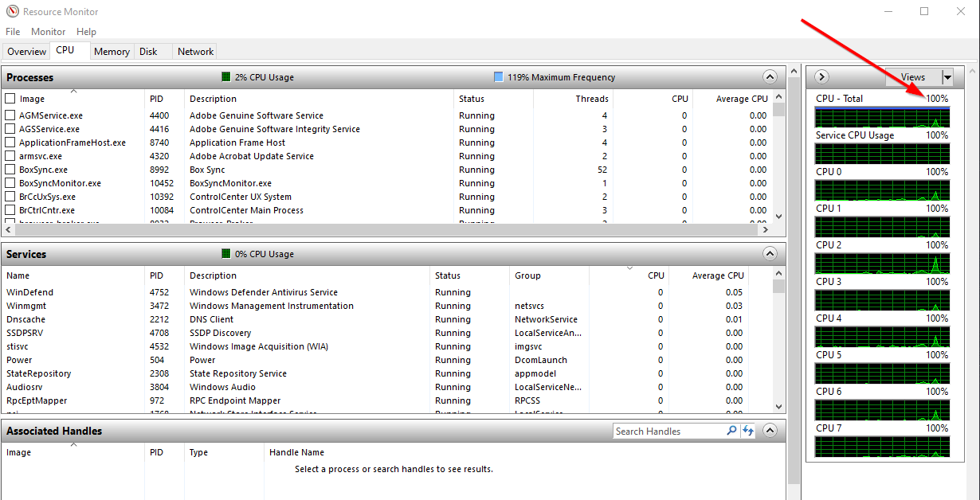Click the ControlCenter Main Process description

tap(246, 210)
